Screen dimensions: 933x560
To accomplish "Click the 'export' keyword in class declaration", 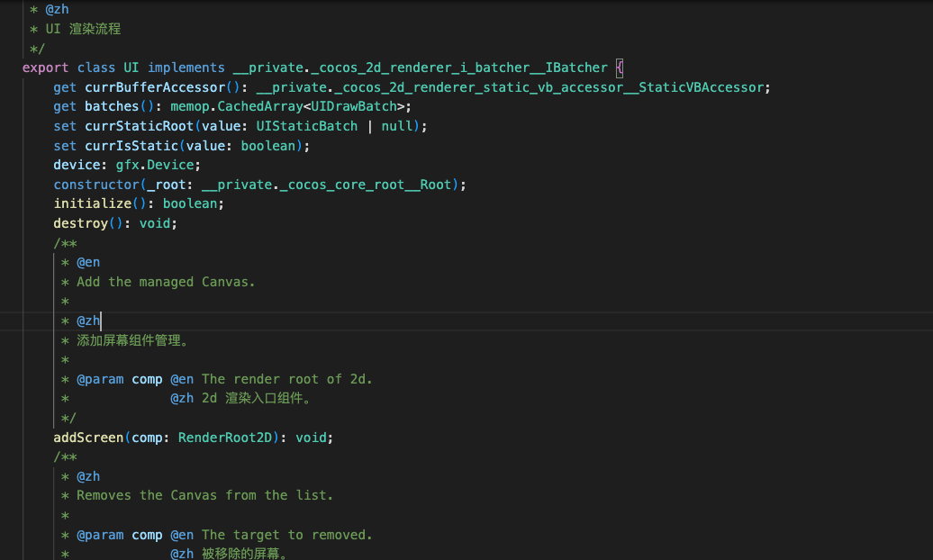I will 45,68.
